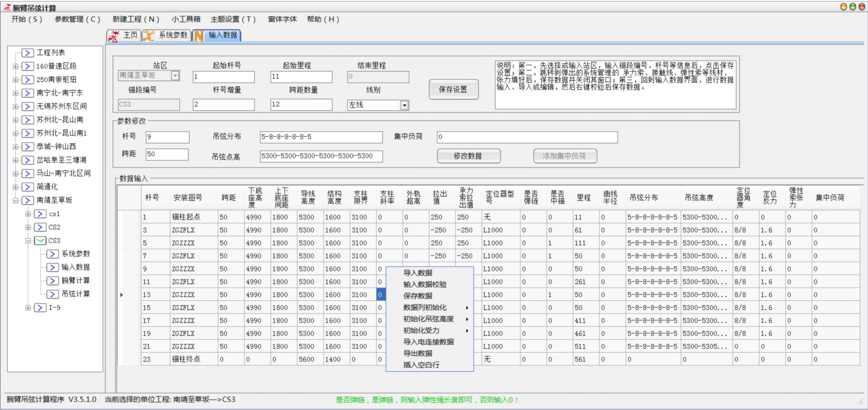The image size is (868, 410).
Task: Click the 吊弦分布 input field
Action: coord(321,137)
